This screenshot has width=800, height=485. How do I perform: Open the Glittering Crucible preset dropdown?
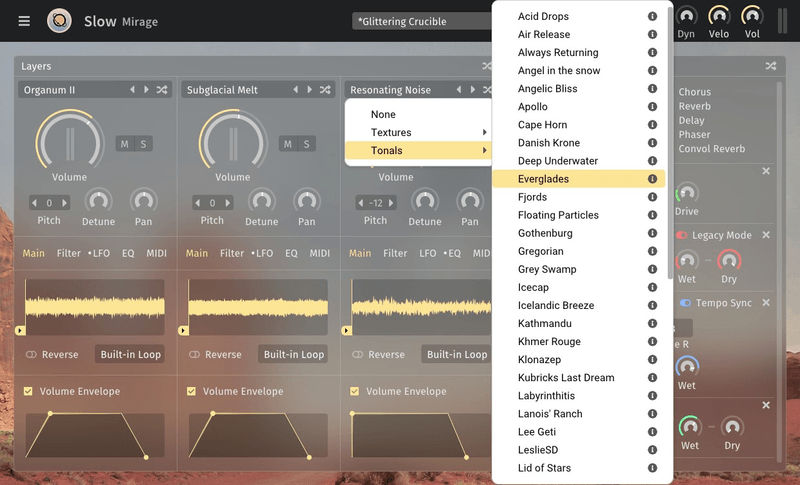[420, 21]
